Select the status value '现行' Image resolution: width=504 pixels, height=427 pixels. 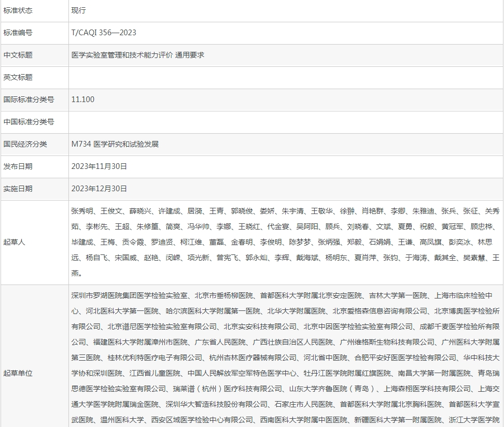(x=78, y=10)
